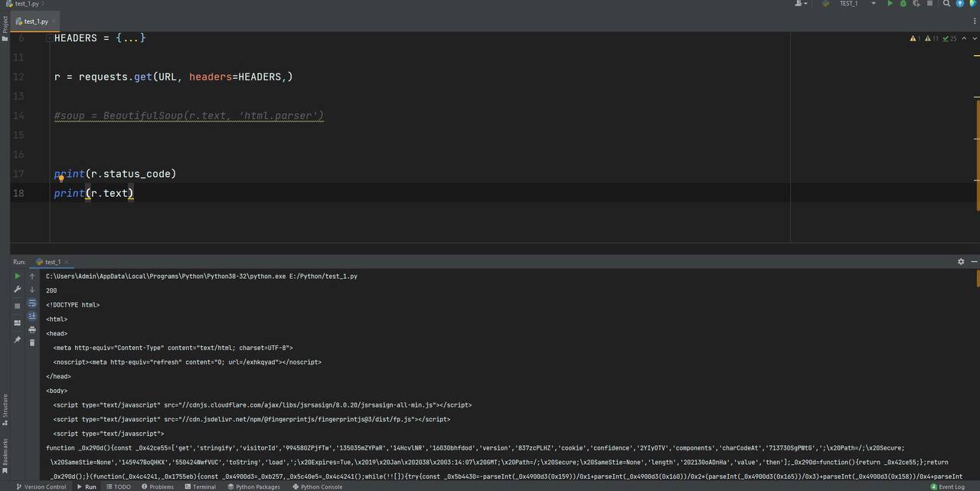
Task: Open run configuration wrench icon
Action: coord(18,290)
